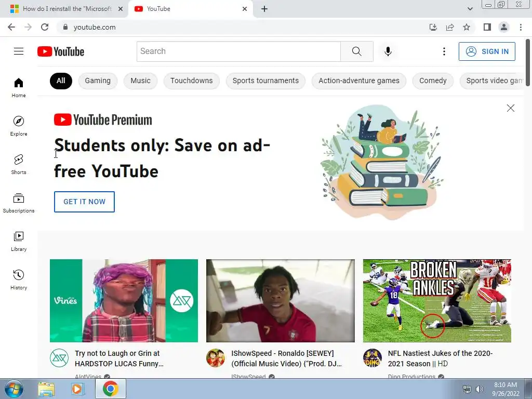Image resolution: width=532 pixels, height=399 pixels.
Task: Select the Touchdowns filter chip
Action: tap(191, 81)
